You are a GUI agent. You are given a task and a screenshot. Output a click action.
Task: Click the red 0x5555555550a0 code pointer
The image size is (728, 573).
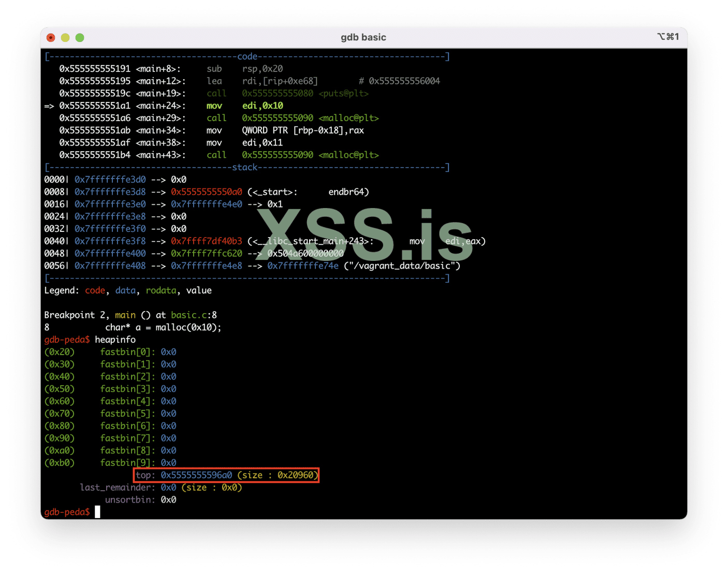pos(207,192)
